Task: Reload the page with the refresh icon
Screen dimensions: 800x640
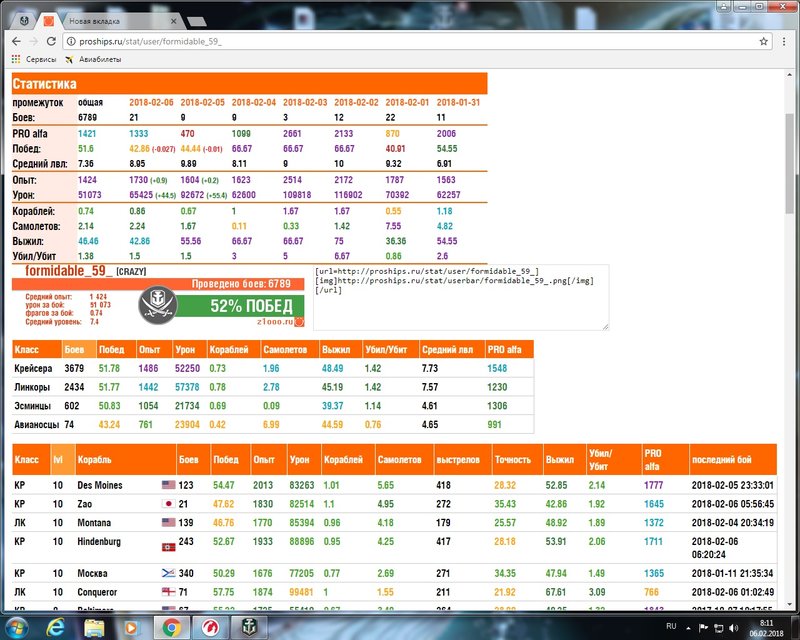Action: [x=51, y=41]
